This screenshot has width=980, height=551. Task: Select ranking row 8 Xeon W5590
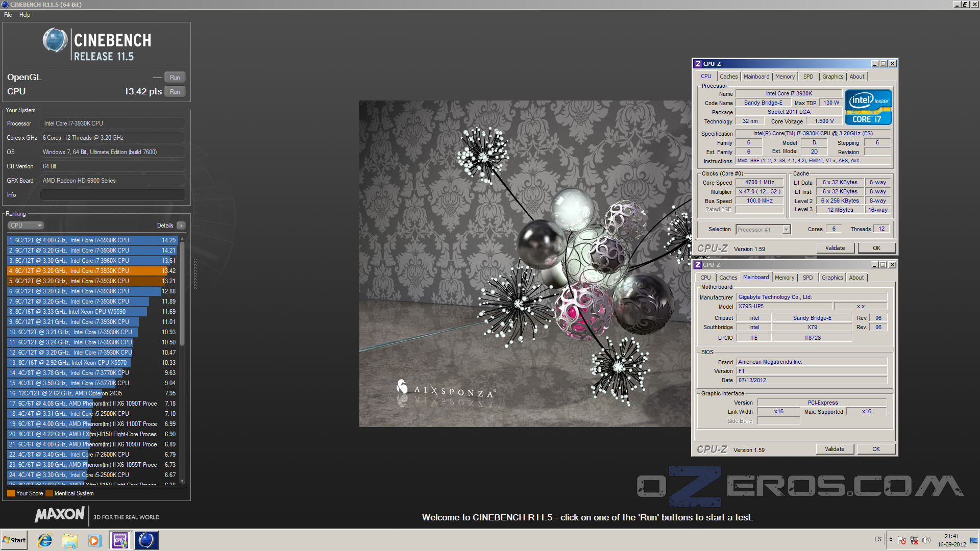[92, 312]
